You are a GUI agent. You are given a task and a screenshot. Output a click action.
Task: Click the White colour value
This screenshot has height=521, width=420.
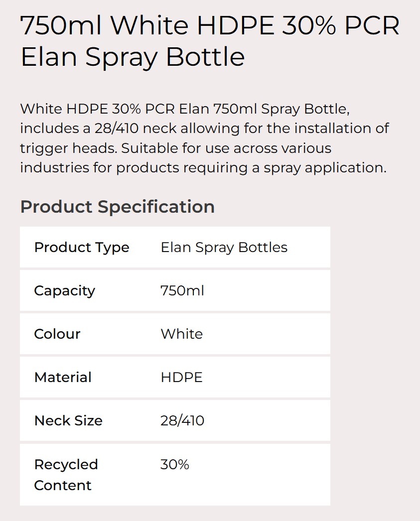(181, 334)
